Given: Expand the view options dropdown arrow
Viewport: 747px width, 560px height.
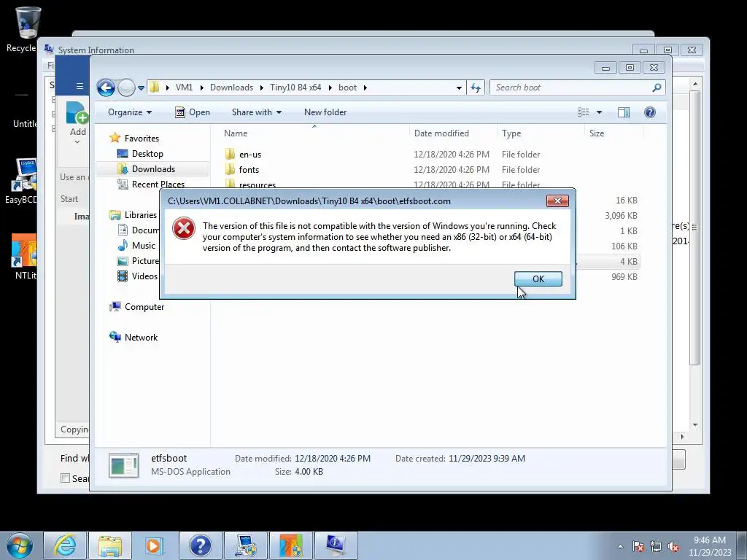Looking at the screenshot, I should [x=600, y=112].
